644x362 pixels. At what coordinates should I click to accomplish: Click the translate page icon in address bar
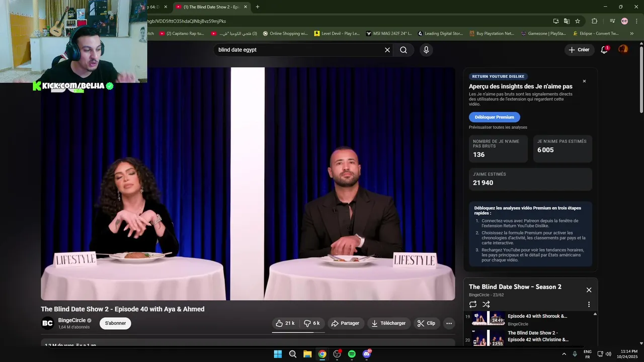[567, 21]
